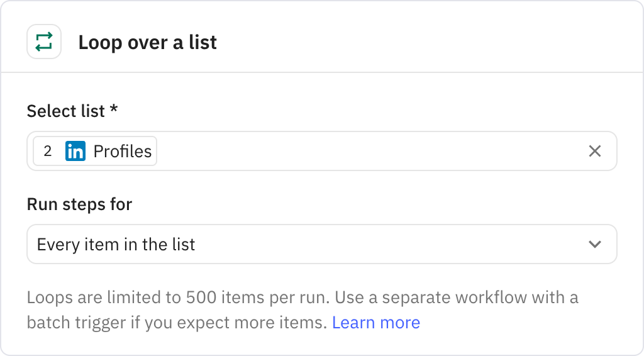
Task: Click the required asterisk beside Select list
Action: 114,110
